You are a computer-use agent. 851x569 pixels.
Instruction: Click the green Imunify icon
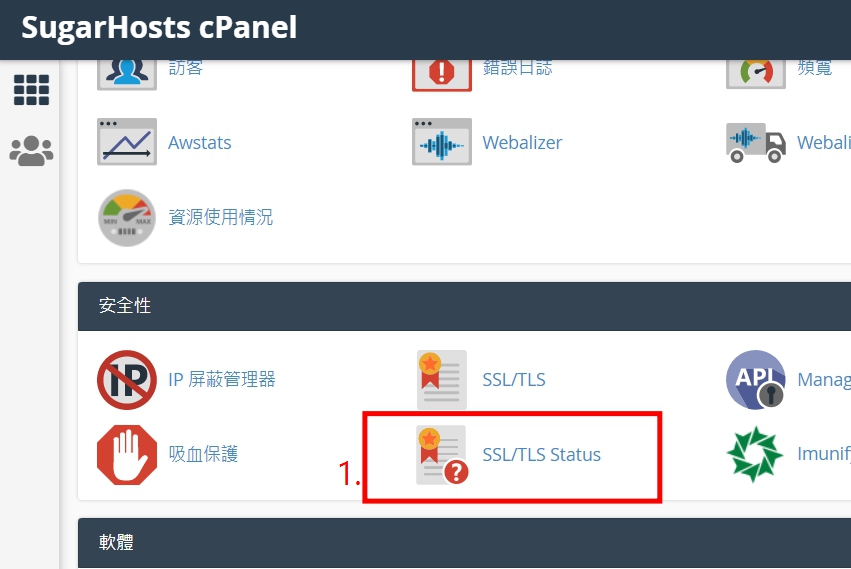coord(755,454)
